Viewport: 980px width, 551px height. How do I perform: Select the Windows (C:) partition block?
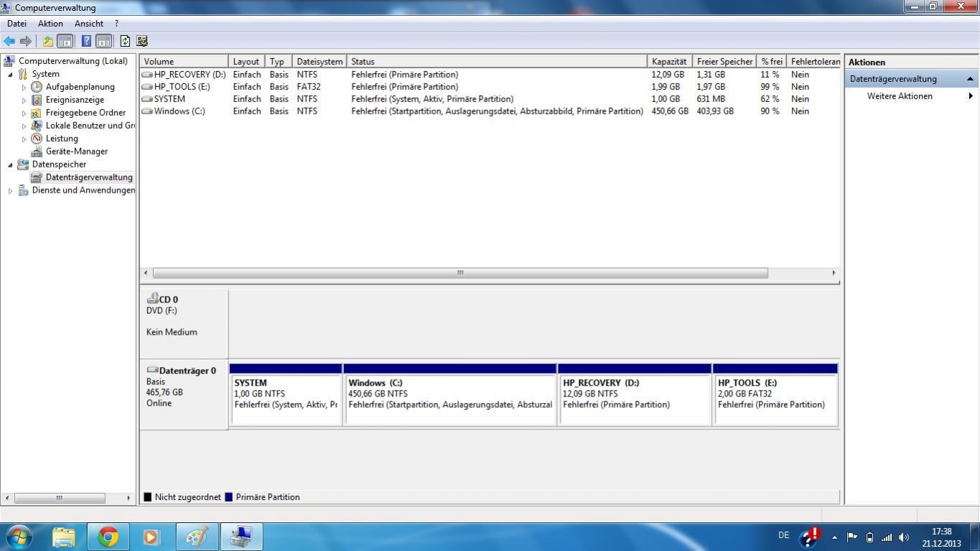tap(450, 394)
